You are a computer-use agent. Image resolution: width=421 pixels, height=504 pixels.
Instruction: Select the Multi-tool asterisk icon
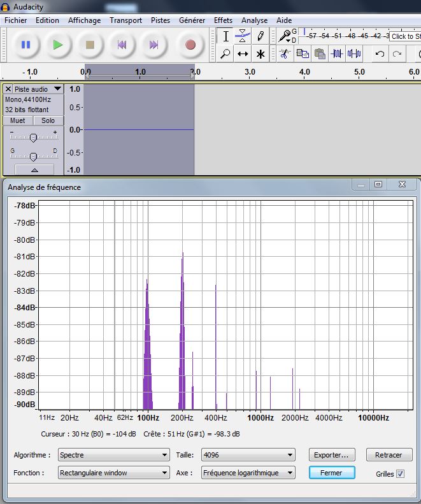(260, 54)
